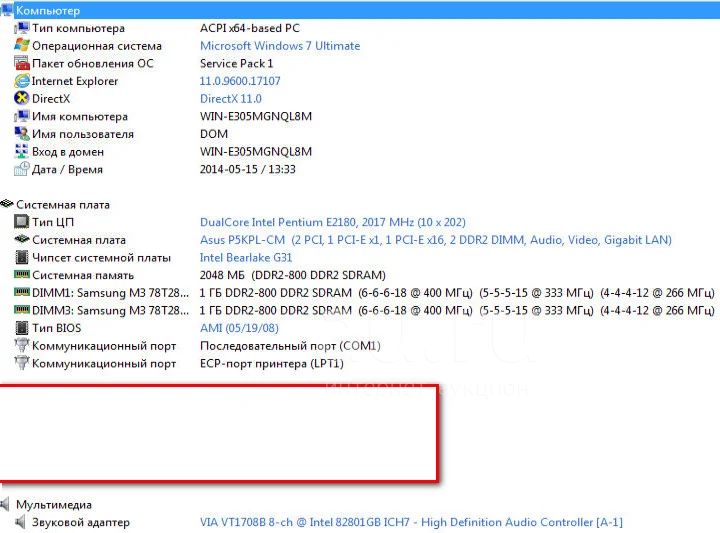Click the DIMM3 memory module icon
The height and width of the screenshot is (533, 720).
pos(22,309)
